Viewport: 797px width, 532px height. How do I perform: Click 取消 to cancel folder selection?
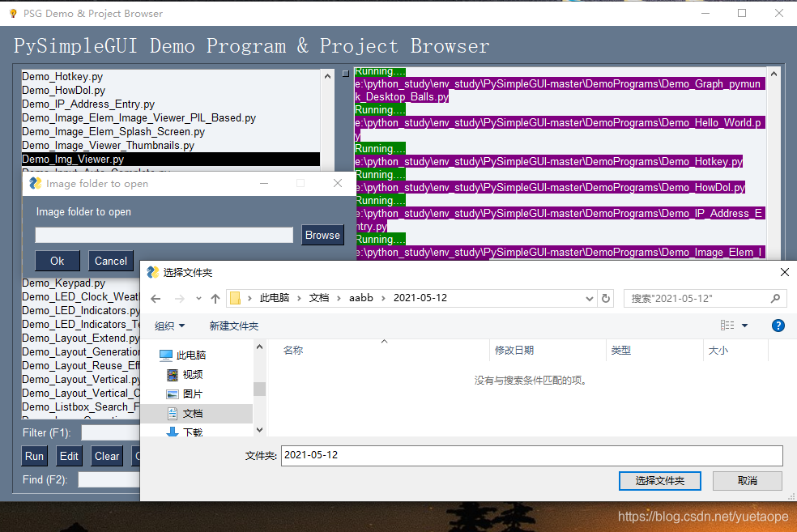[747, 481]
